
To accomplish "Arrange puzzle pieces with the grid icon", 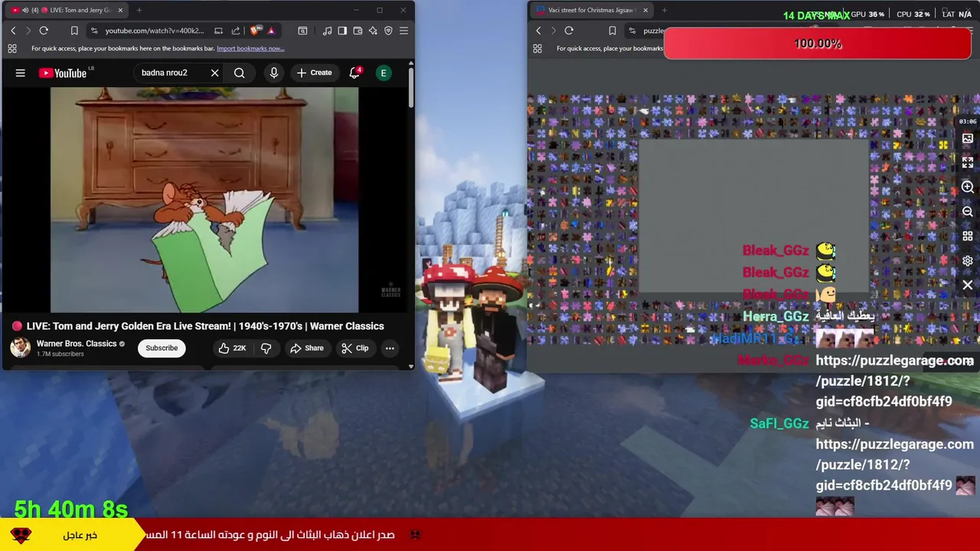I will pos(968,236).
